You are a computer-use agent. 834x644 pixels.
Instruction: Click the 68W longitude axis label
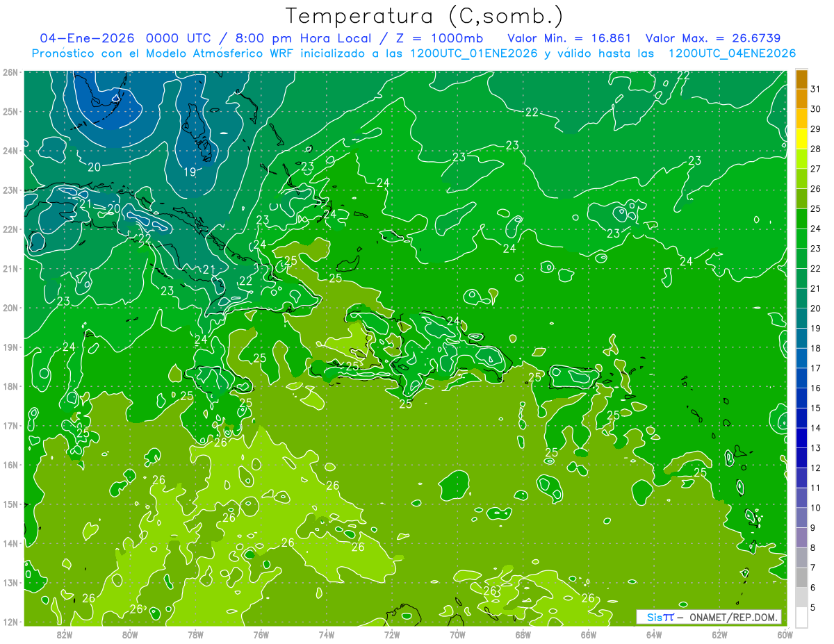523,634
